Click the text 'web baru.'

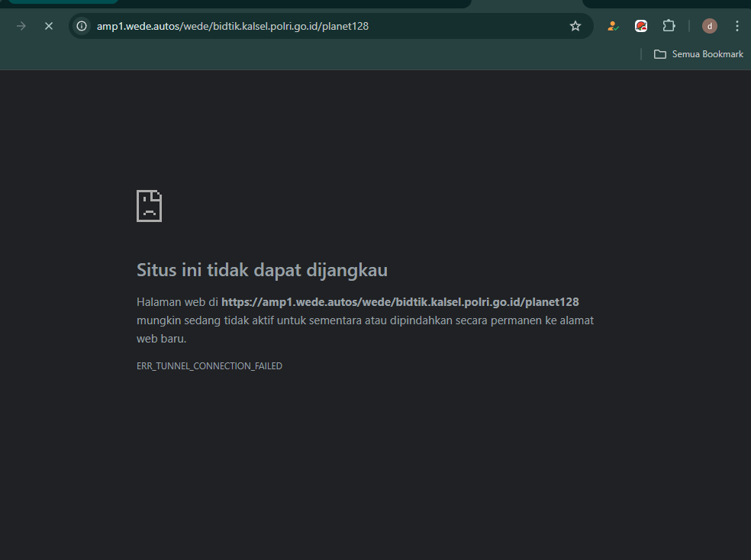pyautogui.click(x=161, y=339)
